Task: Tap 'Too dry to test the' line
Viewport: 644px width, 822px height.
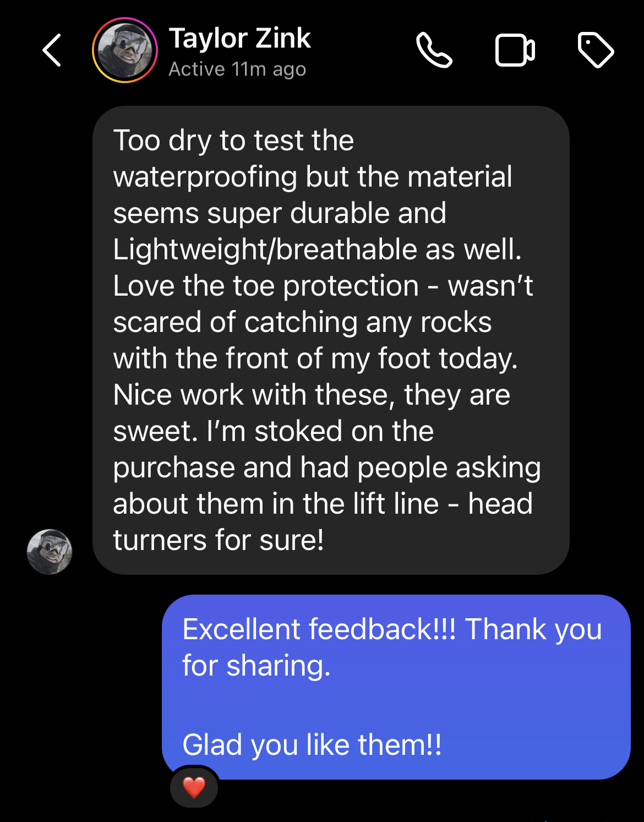Action: (233, 140)
